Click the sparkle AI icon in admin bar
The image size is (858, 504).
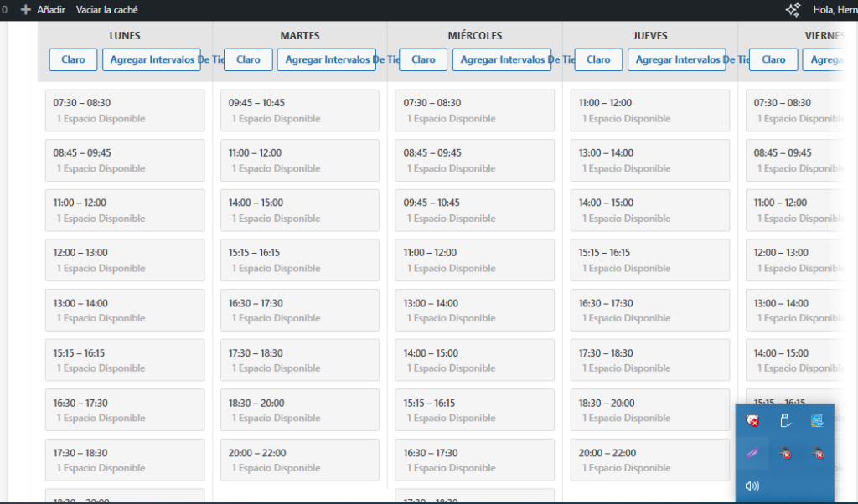coord(793,10)
